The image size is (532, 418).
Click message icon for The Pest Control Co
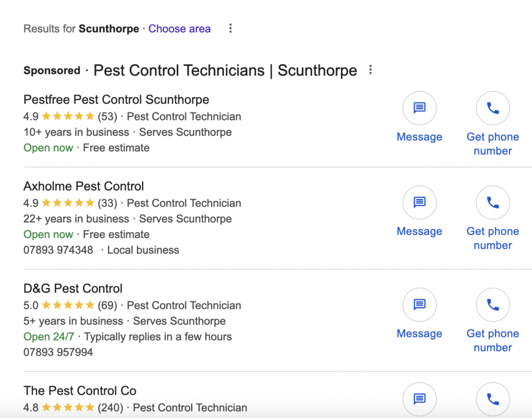419,399
